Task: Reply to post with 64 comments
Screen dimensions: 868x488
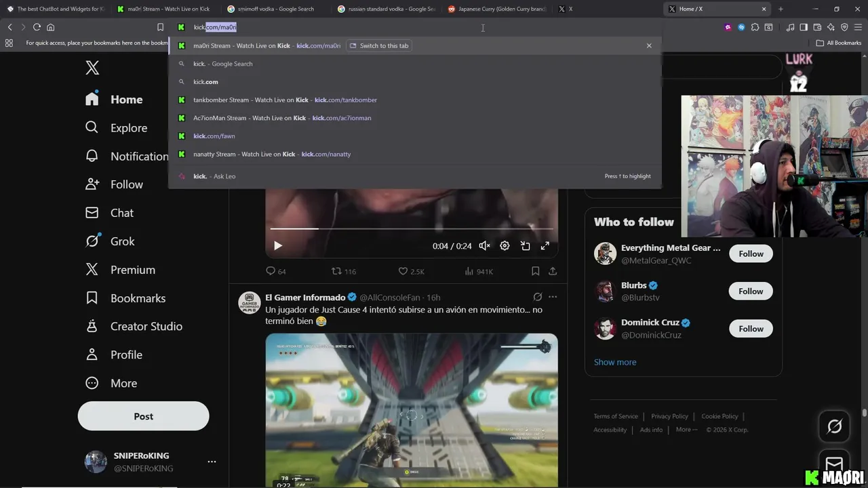Action: tap(276, 271)
